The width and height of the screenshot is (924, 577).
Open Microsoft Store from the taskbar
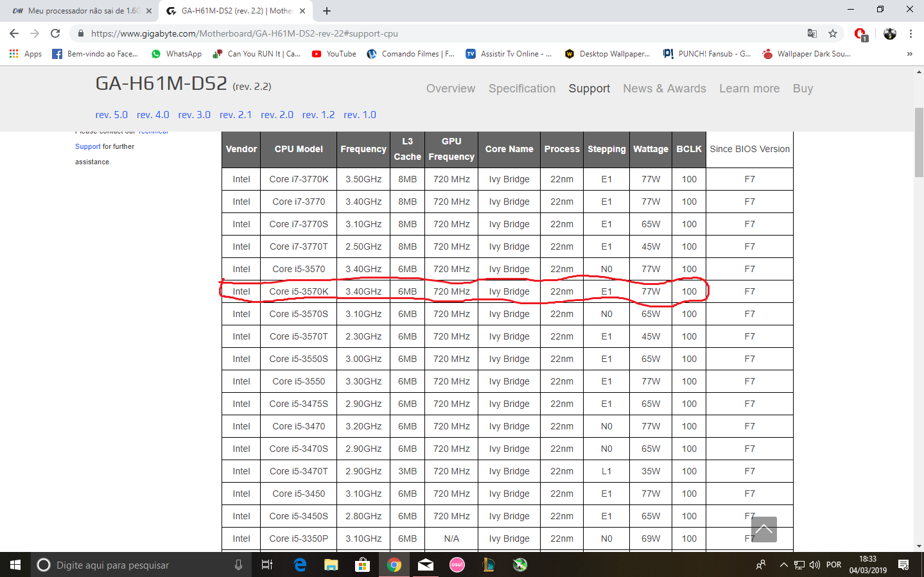(x=363, y=565)
